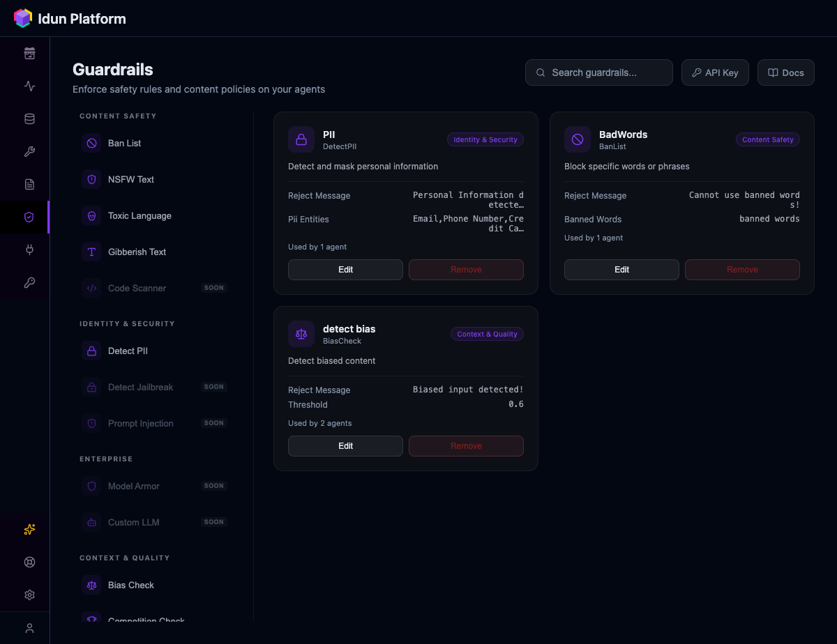Click the Prompt Injection shield icon
837x644 pixels.
click(91, 424)
